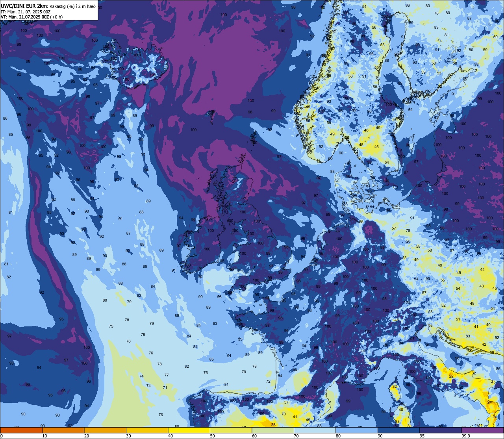This screenshot has height=439, width=504.
Task: Click the humidity value "28" on the map
Action: tap(274, 424)
